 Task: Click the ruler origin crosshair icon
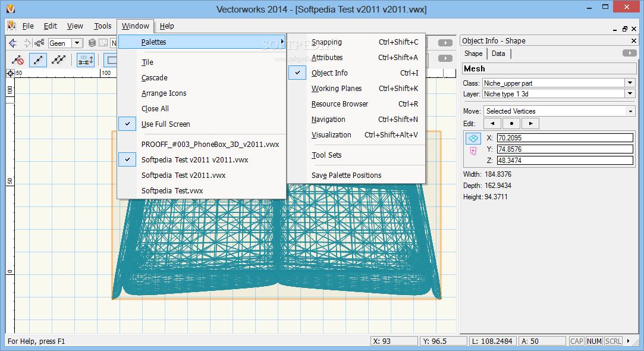click(x=10, y=74)
